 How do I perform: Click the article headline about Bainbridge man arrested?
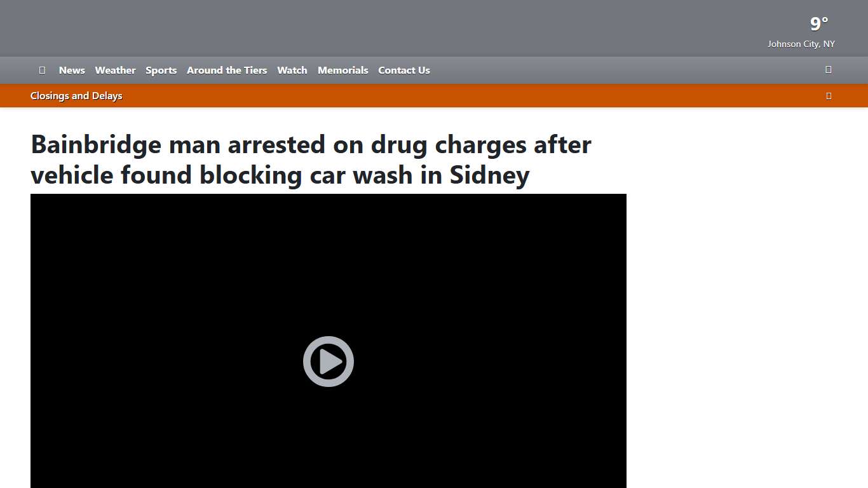pos(311,159)
